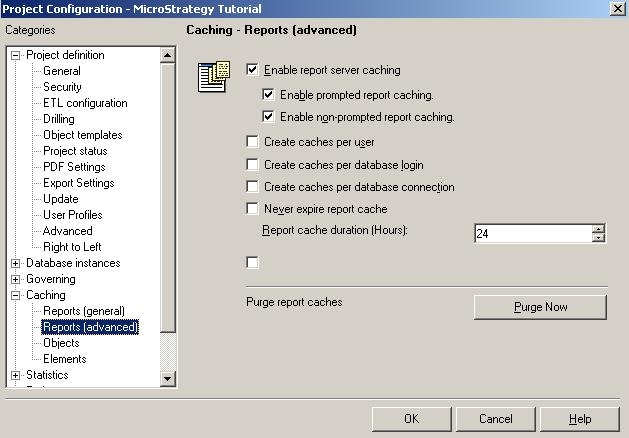Enable Create caches per database connection

coord(252,186)
